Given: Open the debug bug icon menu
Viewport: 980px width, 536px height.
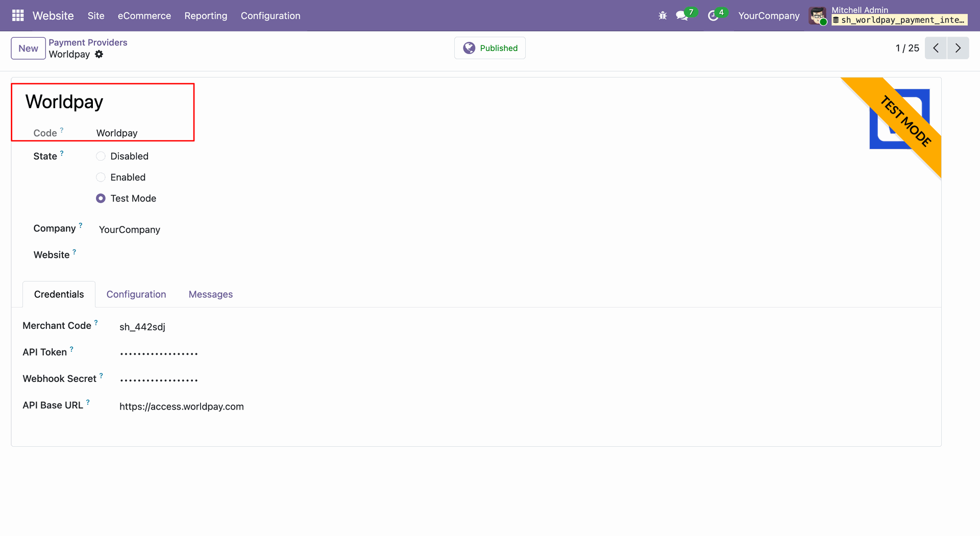Looking at the screenshot, I should click(663, 16).
